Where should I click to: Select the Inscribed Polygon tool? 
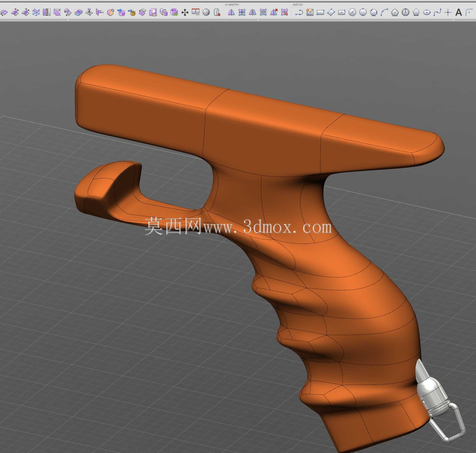coord(406,12)
